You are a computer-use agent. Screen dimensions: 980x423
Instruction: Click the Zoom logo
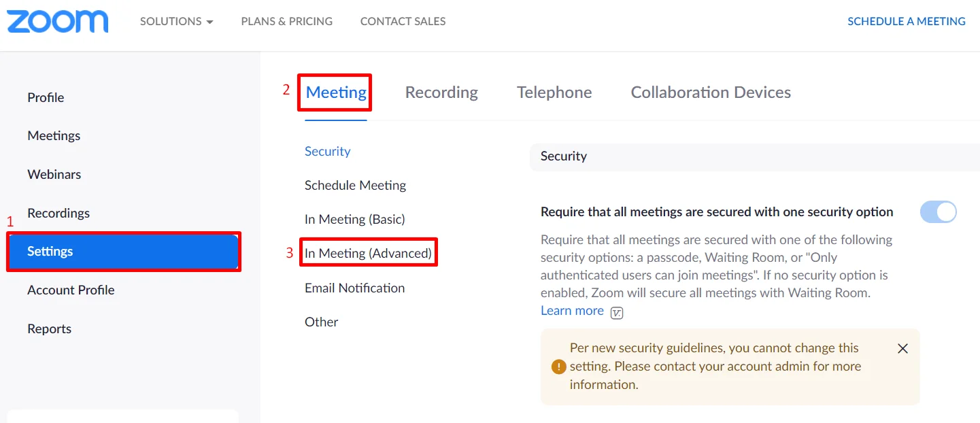[57, 21]
